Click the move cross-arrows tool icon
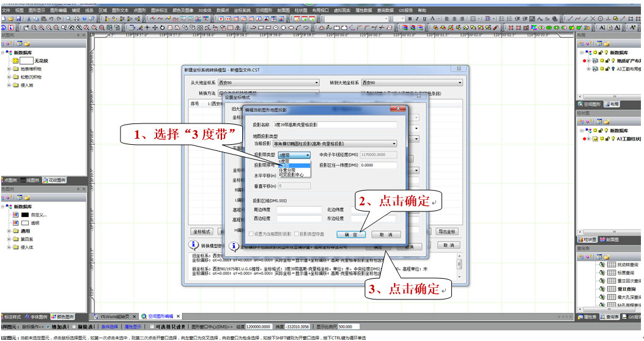The height and width of the screenshot is (341, 644). point(155,28)
